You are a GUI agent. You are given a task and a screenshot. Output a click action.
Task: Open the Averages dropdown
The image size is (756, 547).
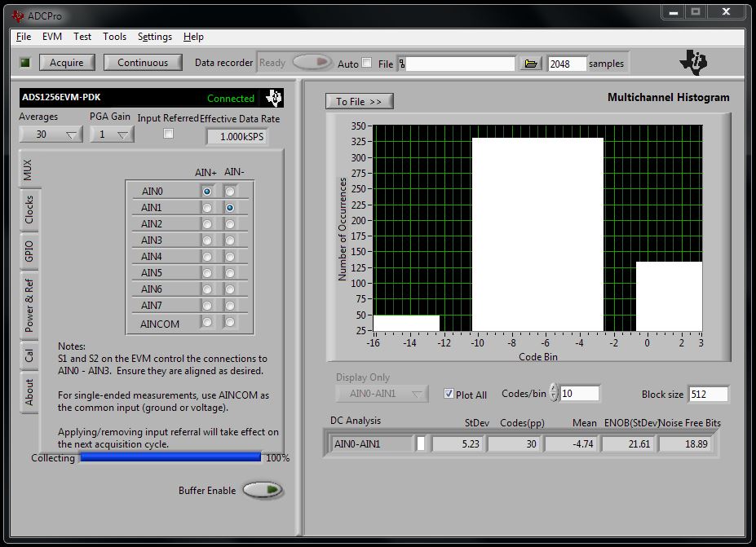(x=51, y=135)
